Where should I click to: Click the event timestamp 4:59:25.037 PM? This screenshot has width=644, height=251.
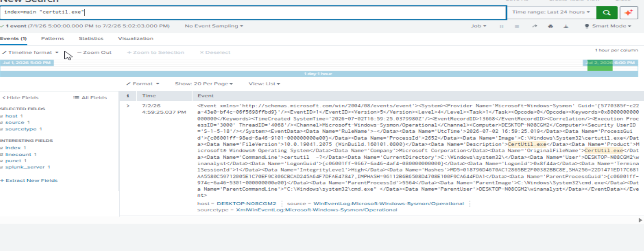tap(164, 112)
